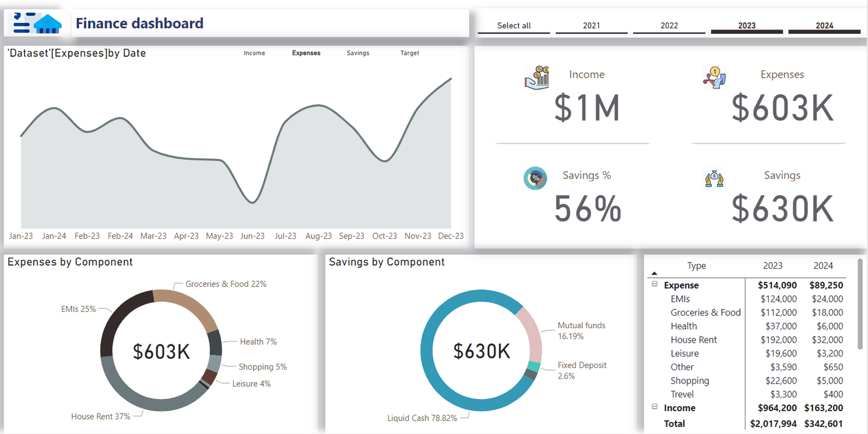Switch chart to Target measure

[410, 53]
